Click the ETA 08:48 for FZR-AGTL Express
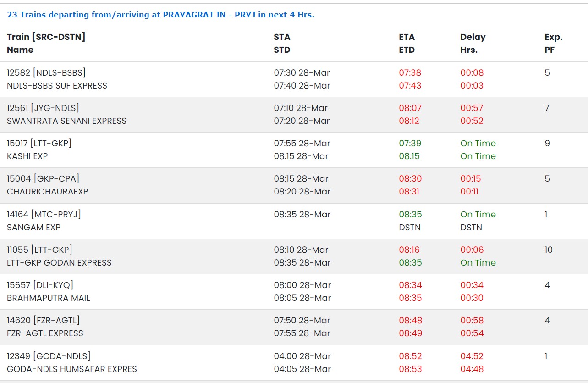This screenshot has height=383, width=588. (410, 320)
